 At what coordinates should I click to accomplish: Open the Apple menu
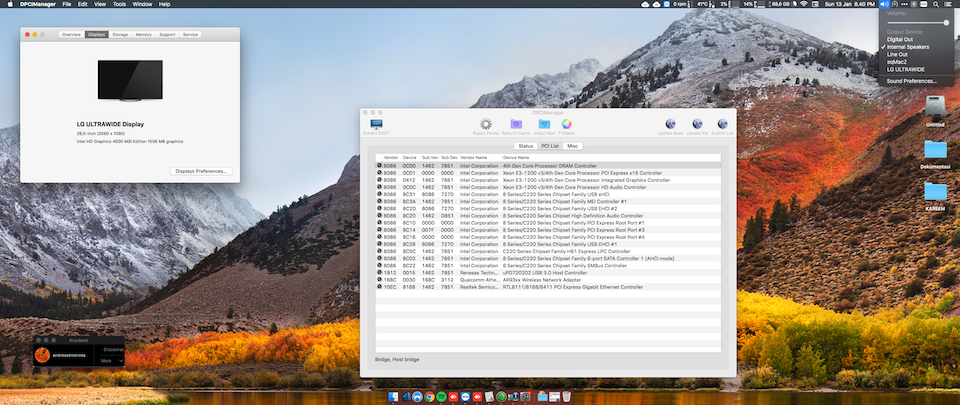(x=10, y=4)
